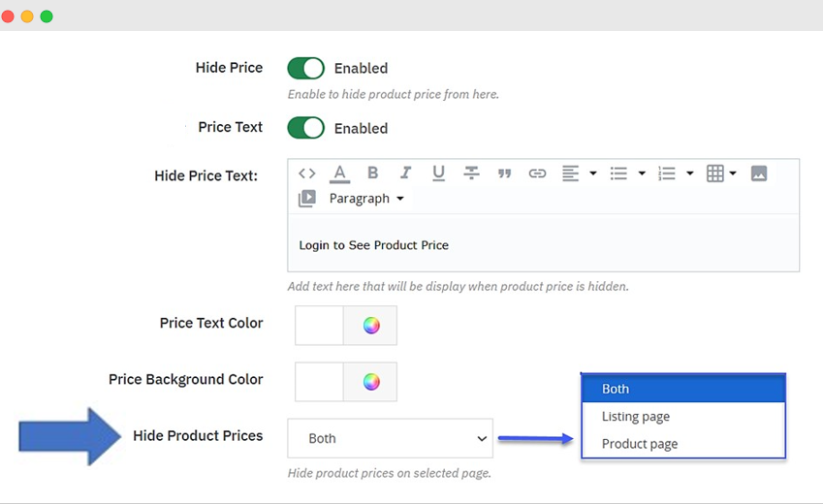Click the Login to See Product Price text area
Viewport: 823px width, 504px height.
(x=543, y=245)
